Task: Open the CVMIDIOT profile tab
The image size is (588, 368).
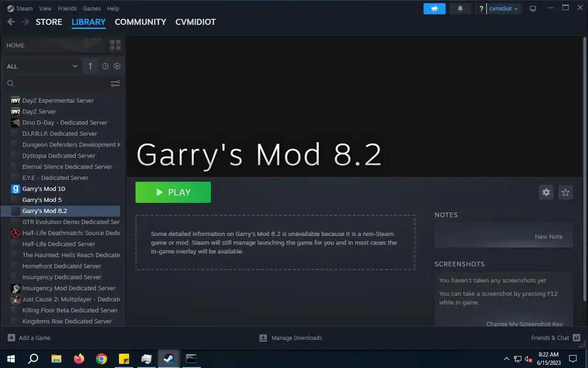Action: pos(196,22)
